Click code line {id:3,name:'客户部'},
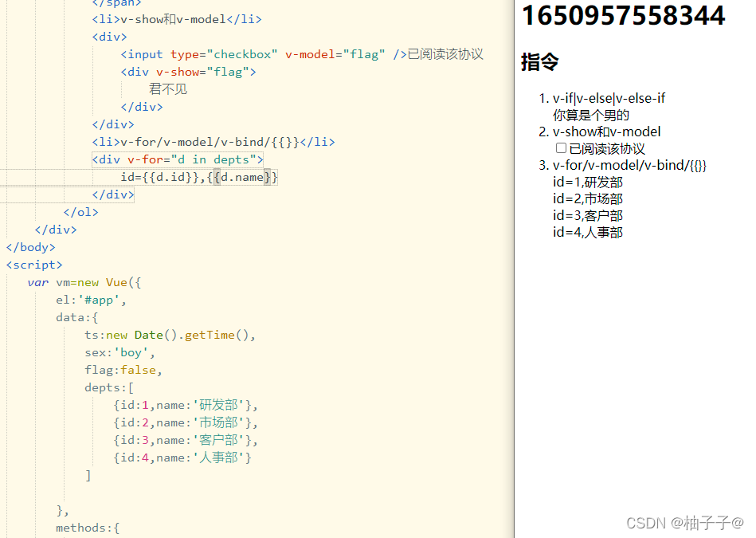Viewport: 756px width, 538px height. 186,440
